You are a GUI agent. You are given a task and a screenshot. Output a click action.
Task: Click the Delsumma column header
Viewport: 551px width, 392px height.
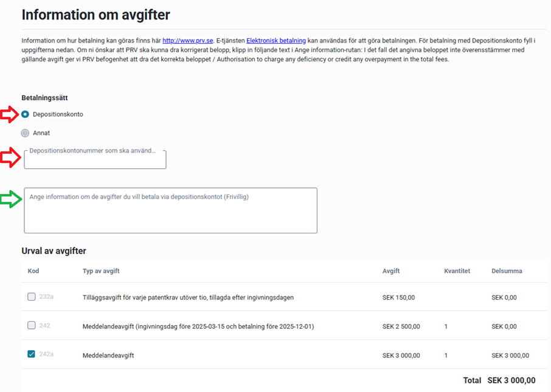coord(507,271)
